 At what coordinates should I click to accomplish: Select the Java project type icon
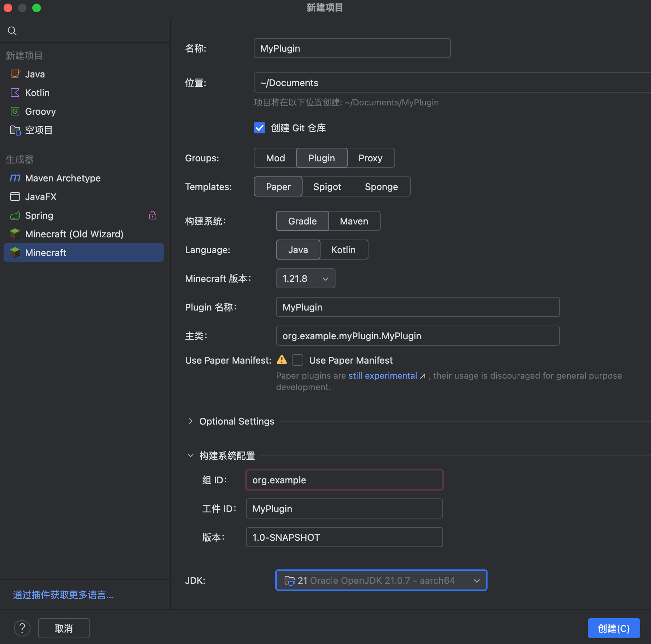click(15, 74)
